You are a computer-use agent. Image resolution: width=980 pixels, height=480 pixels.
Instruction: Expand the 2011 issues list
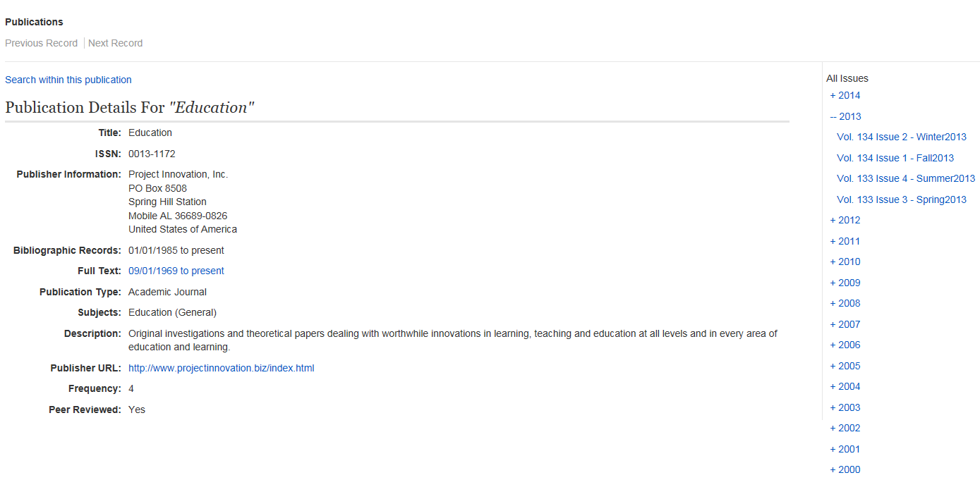[x=845, y=242]
